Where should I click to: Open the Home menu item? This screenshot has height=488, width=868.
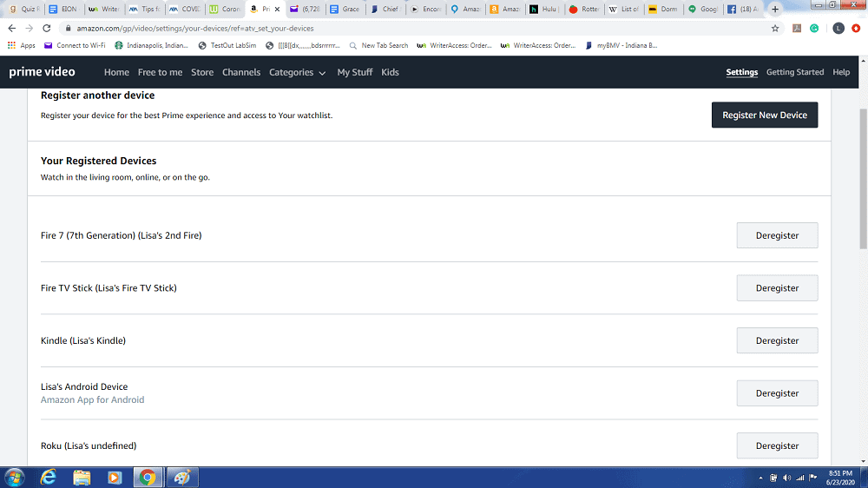(116, 72)
